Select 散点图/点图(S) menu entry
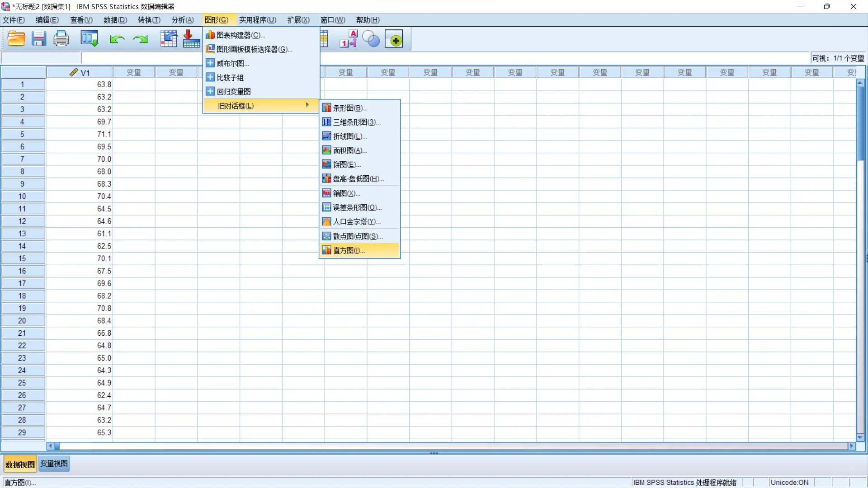The height and width of the screenshot is (488, 868). [x=357, y=236]
